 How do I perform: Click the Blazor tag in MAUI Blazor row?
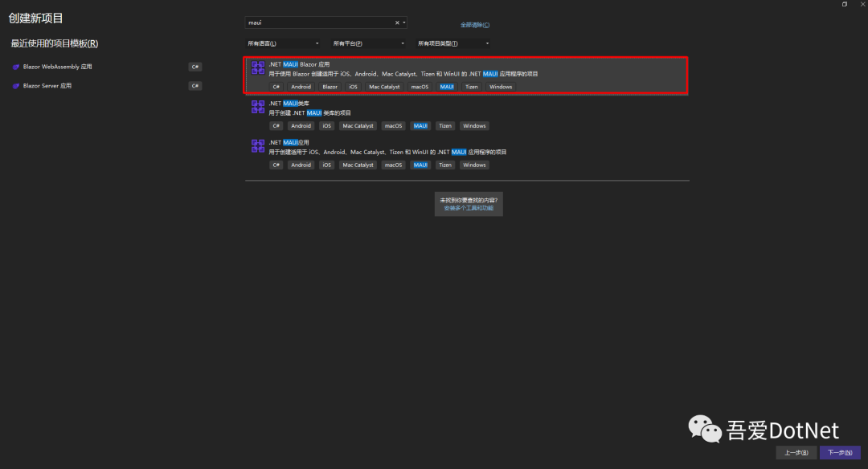[x=330, y=87]
